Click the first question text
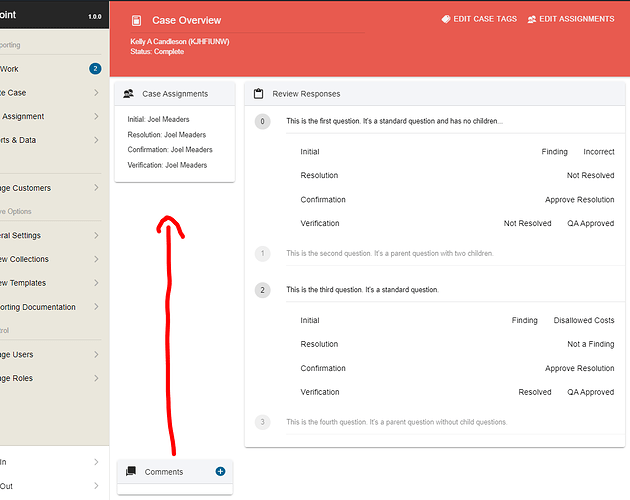The image size is (630, 500). (394, 121)
